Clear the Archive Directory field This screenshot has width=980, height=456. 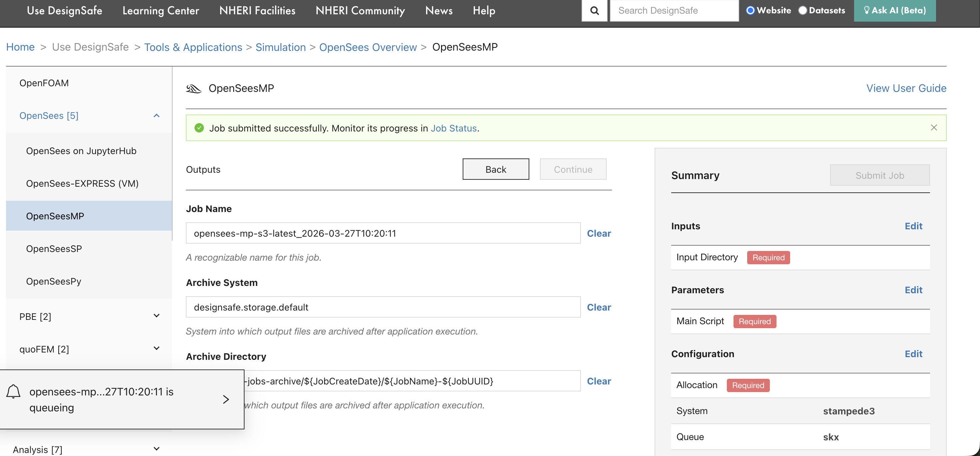coord(599,381)
